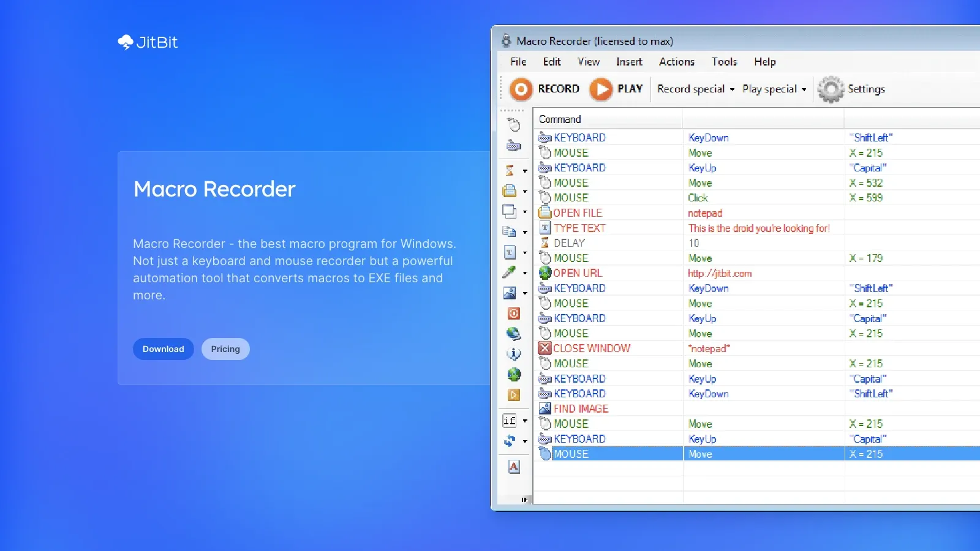Insert find image command icon

pos(510,293)
